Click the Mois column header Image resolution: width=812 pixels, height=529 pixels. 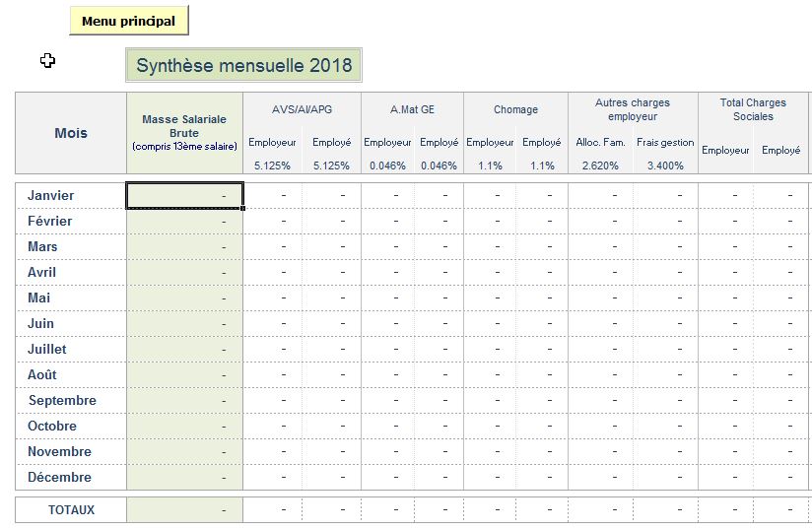71,133
